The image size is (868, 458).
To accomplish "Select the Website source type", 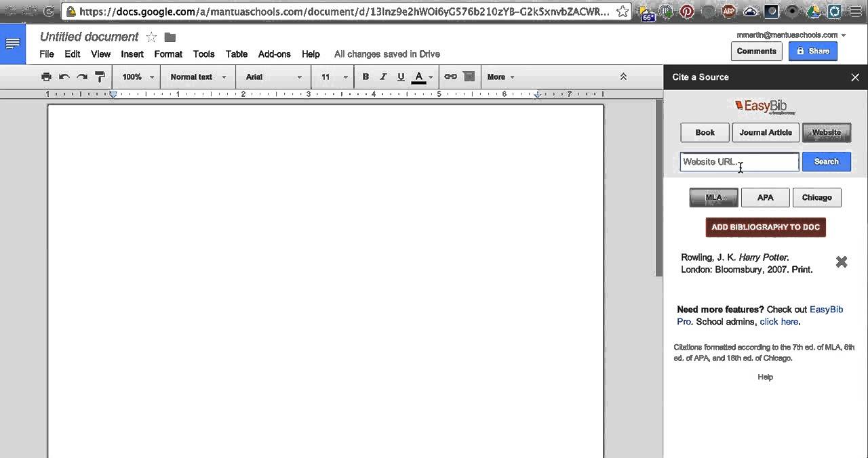I will point(826,133).
